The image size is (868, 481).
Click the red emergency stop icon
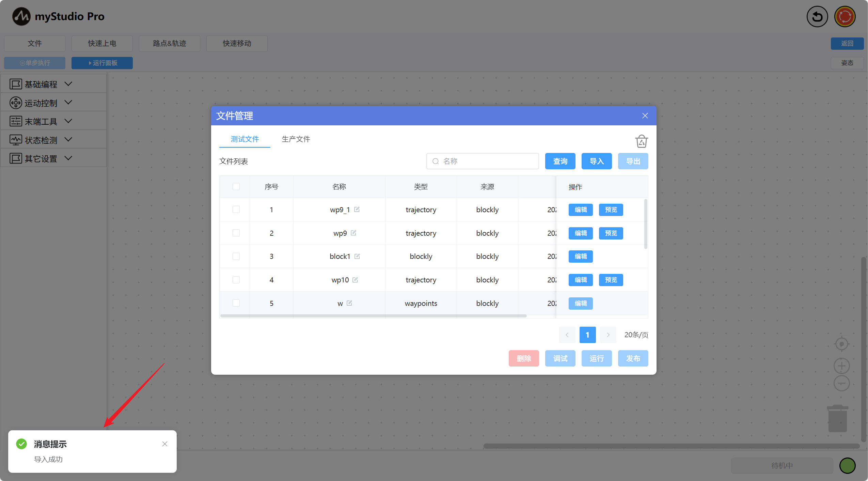pos(845,16)
